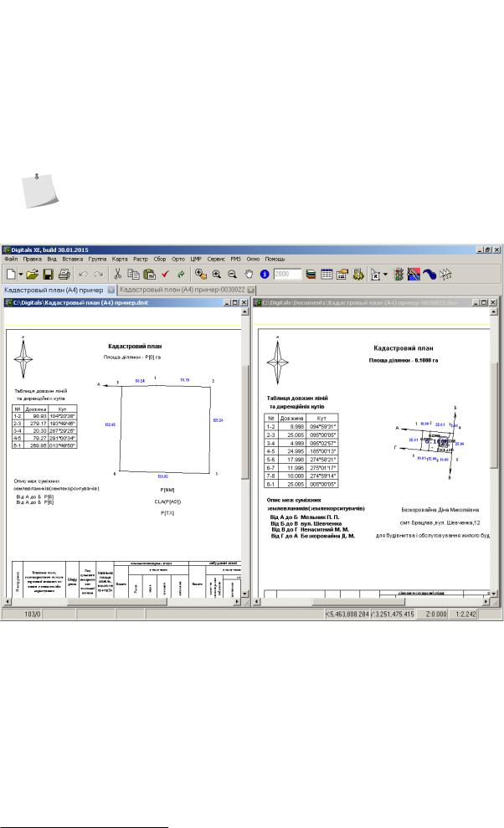Click the red-blue map toolbar icon

(x=414, y=274)
